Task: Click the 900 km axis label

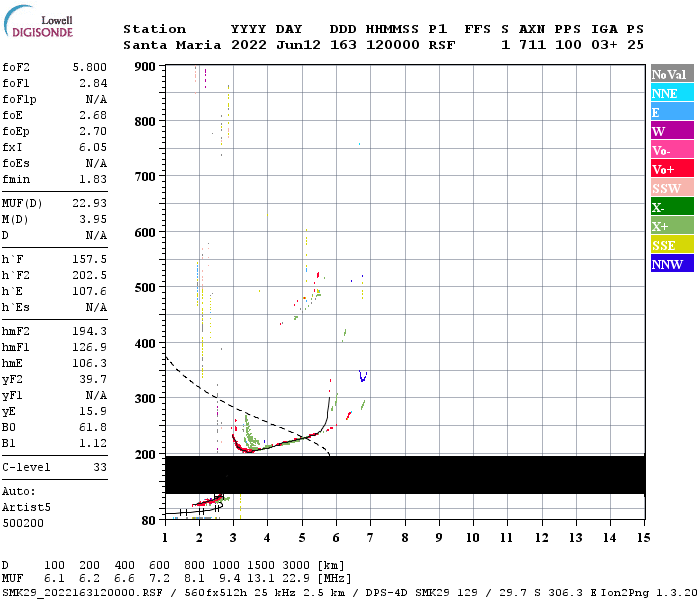Action: [x=145, y=67]
